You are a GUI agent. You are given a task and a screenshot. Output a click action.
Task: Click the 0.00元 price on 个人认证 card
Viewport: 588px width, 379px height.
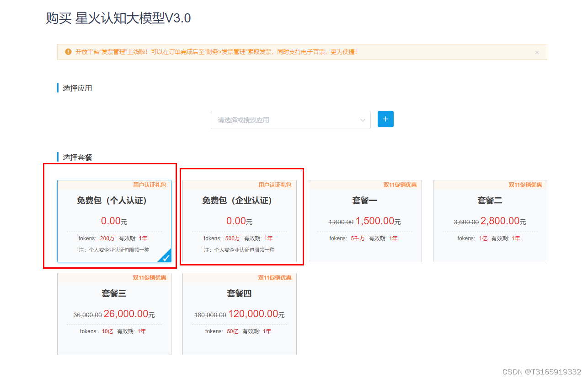pyautogui.click(x=114, y=221)
